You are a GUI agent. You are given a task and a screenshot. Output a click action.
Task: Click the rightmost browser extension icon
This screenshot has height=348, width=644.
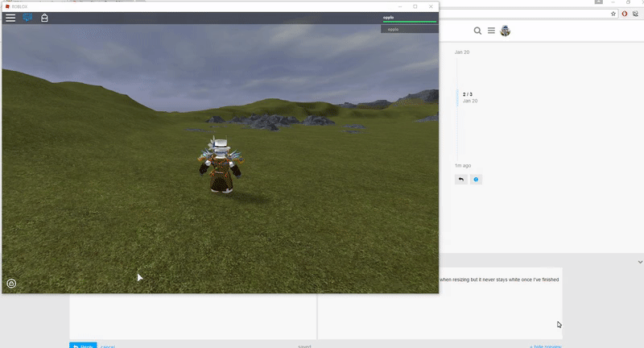[635, 14]
